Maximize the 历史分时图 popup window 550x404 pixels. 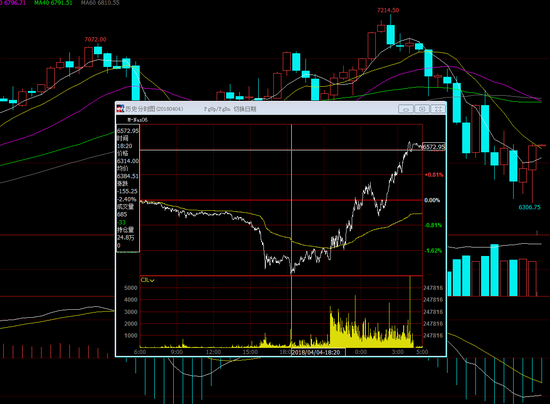click(422, 109)
